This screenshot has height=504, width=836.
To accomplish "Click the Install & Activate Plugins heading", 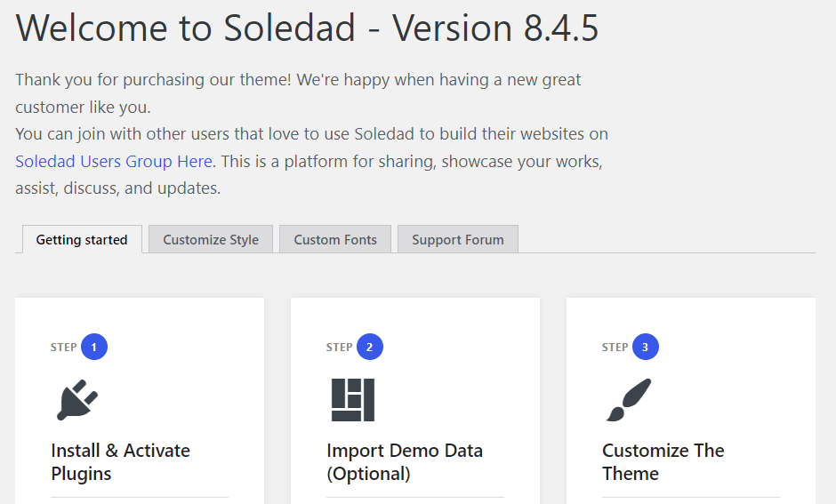I will point(120,461).
